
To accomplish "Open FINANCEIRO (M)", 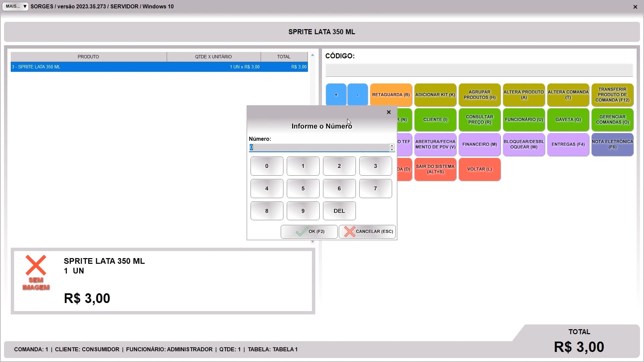I will coord(479,144).
